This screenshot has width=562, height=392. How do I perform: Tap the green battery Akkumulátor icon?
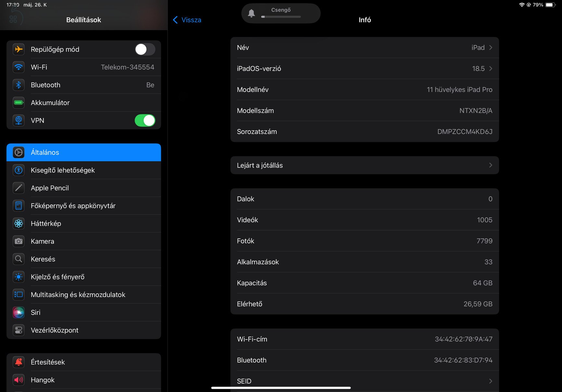click(19, 103)
